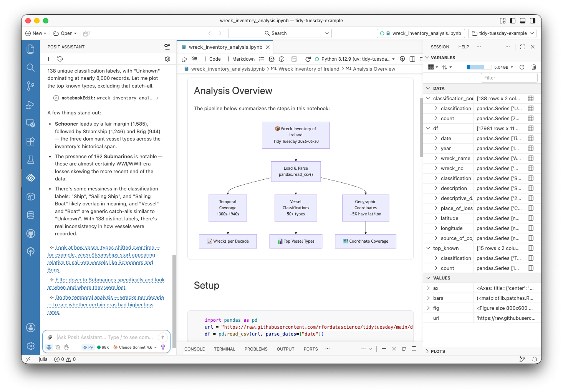Click the memory usage bar
The image size is (563, 392).
pyautogui.click(x=479, y=67)
